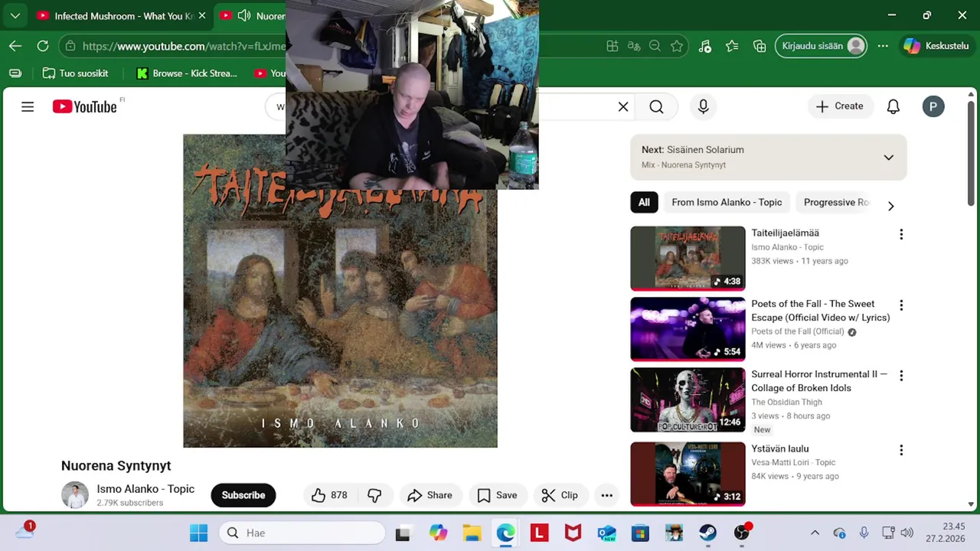Go back with browser back arrow
The height and width of the screenshot is (551, 980).
tap(15, 46)
